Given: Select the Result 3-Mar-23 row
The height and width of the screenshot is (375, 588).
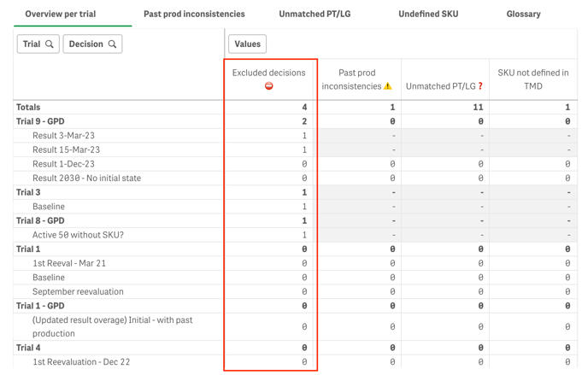Looking at the screenshot, I should [63, 136].
